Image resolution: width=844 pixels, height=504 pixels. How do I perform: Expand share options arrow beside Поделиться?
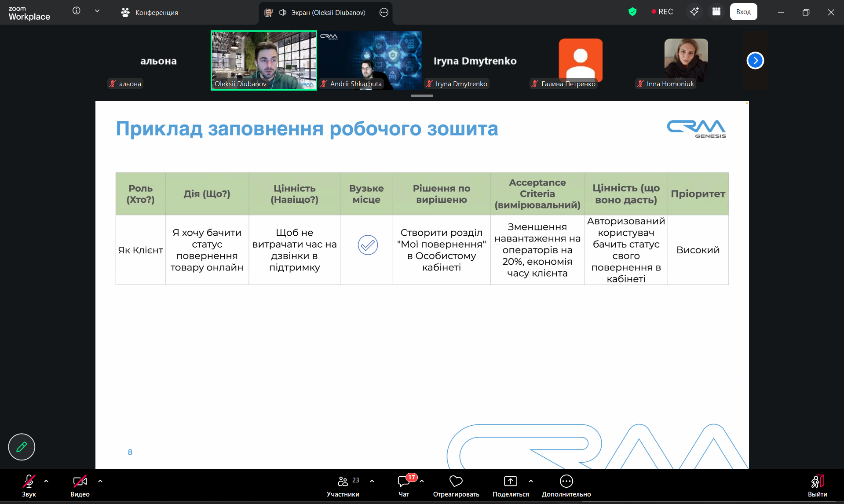(531, 481)
